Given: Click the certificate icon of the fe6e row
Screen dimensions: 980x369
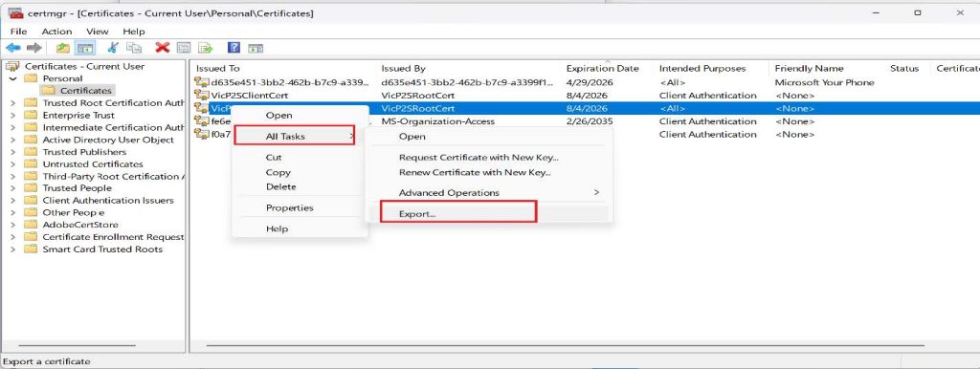Looking at the screenshot, I should pyautogui.click(x=201, y=120).
